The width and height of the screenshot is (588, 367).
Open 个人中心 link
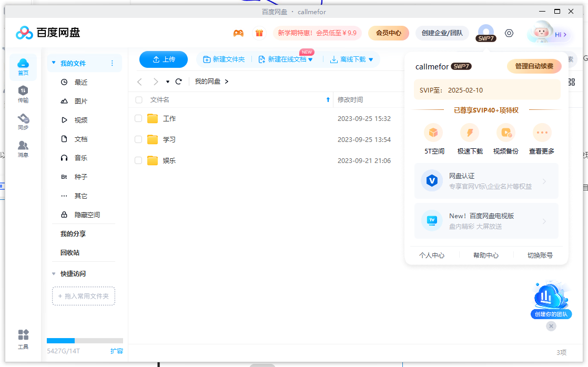pos(432,256)
